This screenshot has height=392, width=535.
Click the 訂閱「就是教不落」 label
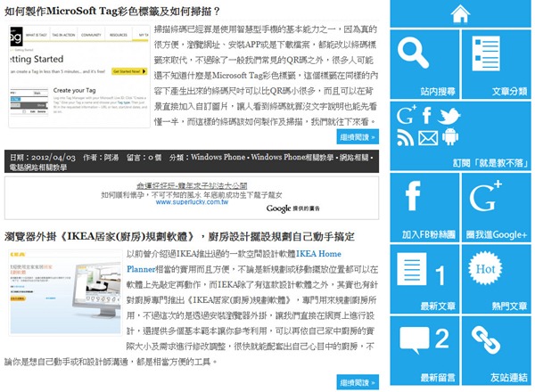[x=490, y=163]
